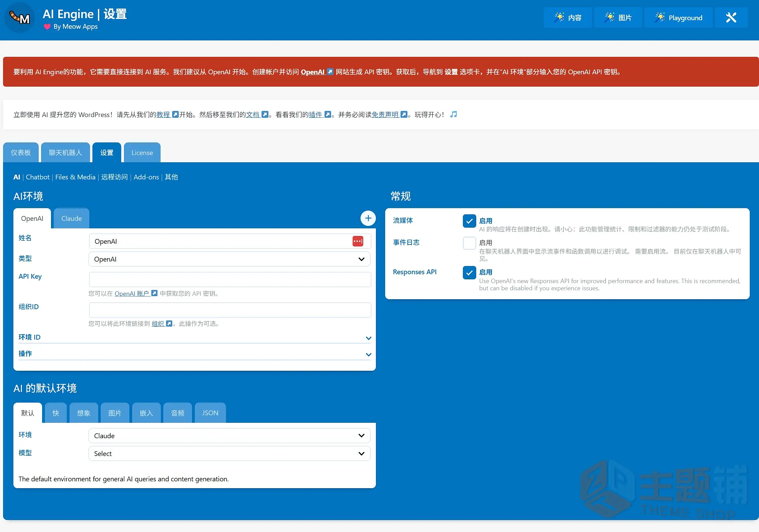Click the music note icon
The height and width of the screenshot is (532, 759).
click(x=454, y=114)
